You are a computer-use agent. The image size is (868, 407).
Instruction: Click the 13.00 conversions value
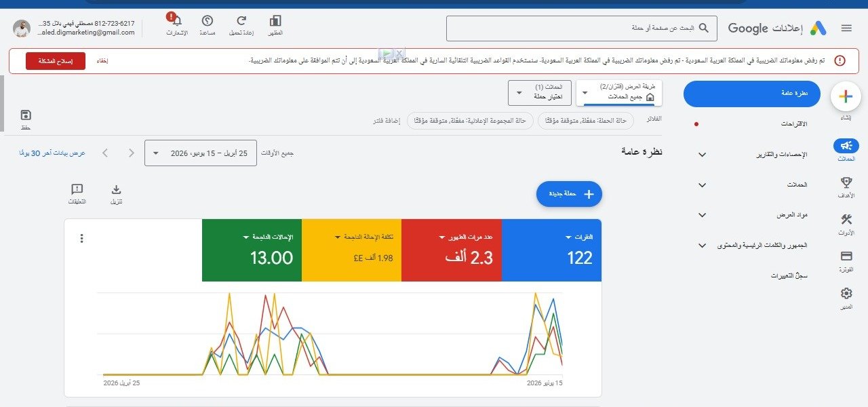[x=271, y=258]
